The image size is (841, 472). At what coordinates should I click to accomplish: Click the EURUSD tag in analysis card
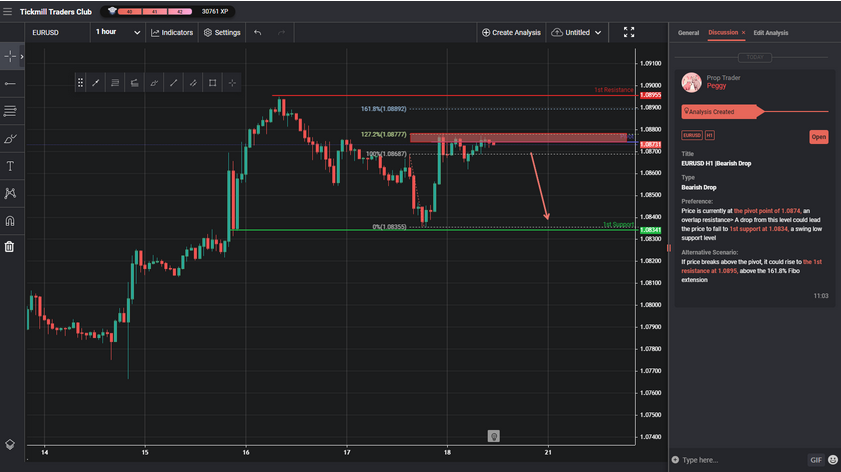click(x=692, y=135)
